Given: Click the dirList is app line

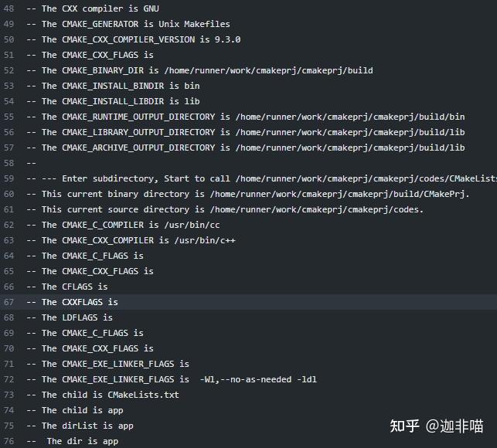Looking at the screenshot, I should [x=80, y=426].
